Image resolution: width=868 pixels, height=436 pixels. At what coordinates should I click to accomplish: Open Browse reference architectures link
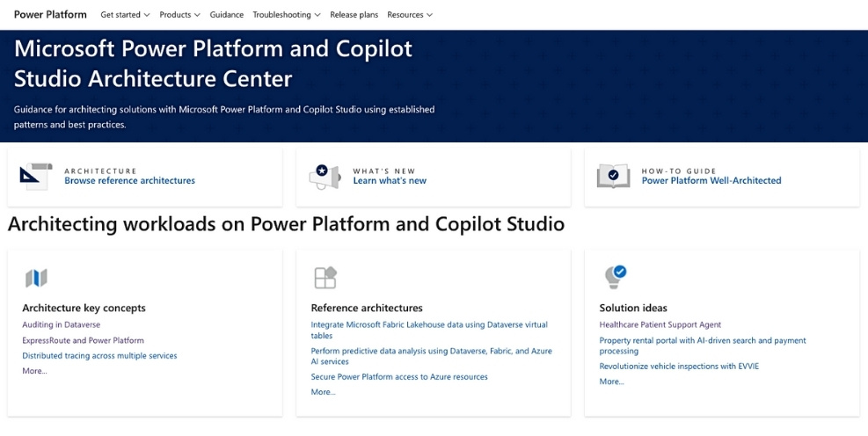(129, 181)
